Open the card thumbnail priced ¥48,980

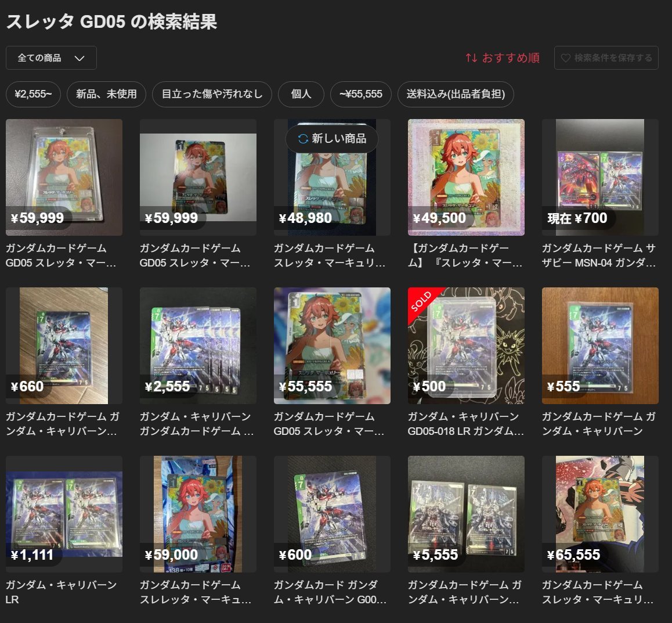332,177
